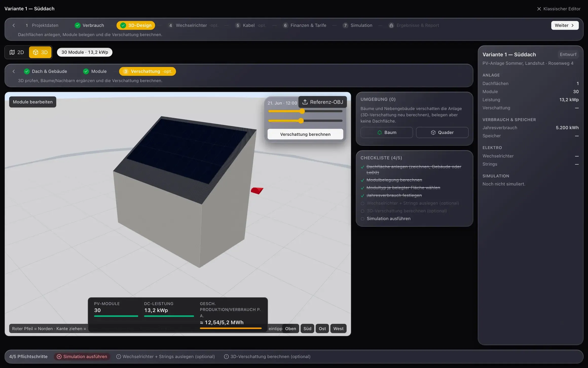588x368 pixels.
Task: Click the checkmark beside Jahresverbrauch festlegen
Action: [x=362, y=196]
